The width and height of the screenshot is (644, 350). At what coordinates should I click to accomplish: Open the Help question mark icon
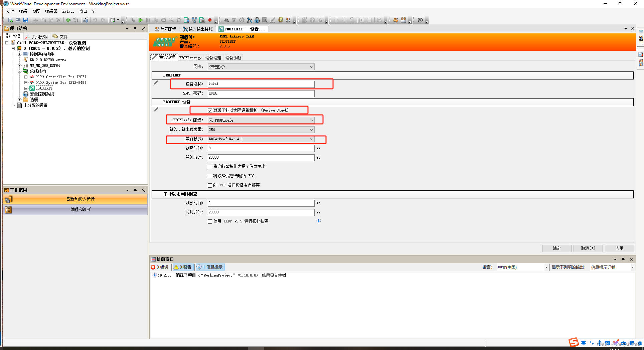(x=420, y=20)
